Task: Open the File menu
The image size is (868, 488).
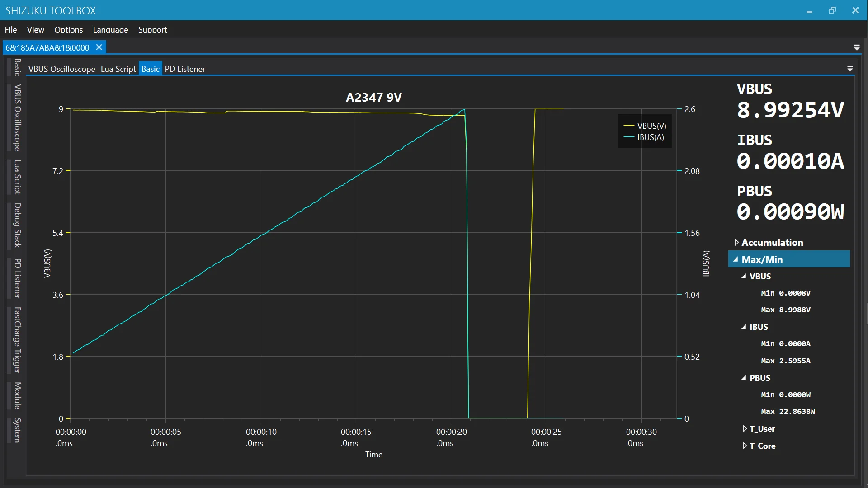Action: (x=11, y=30)
